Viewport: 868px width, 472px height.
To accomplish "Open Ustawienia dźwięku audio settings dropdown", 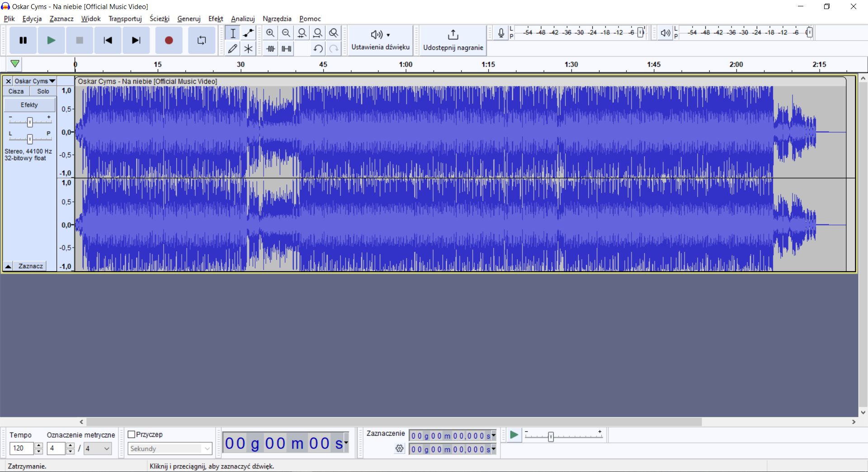I will coord(380,40).
